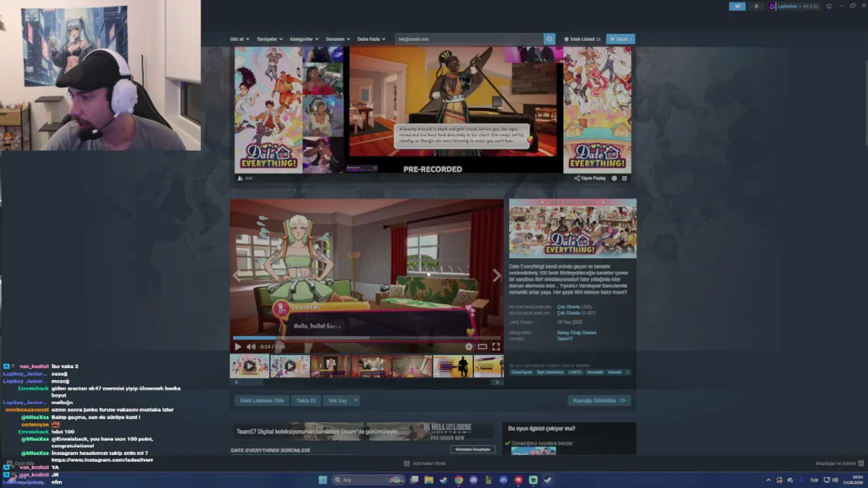Open Task View on taskbar
Screen dimensions: 868x488
pos(414,480)
